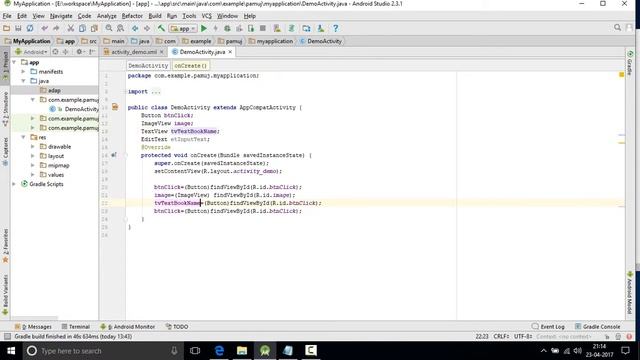Viewport: 640px width, 360px height.
Task: Click src in the navigation bar
Action: [x=89, y=41]
